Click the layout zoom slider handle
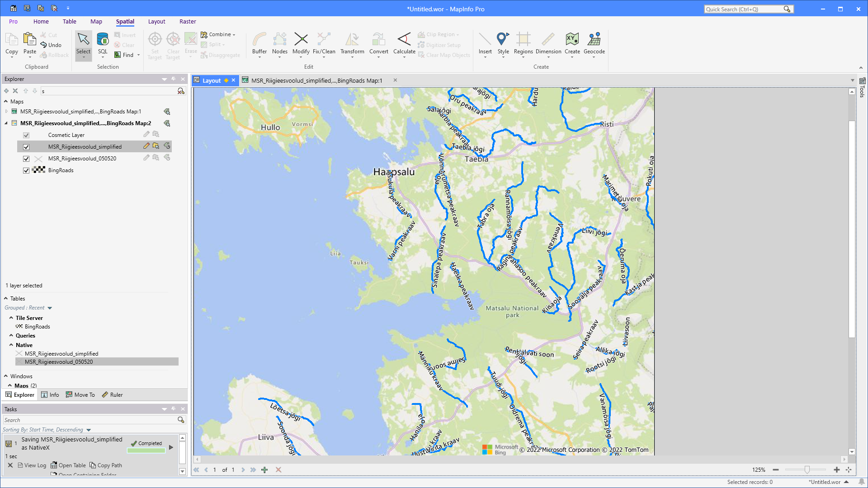 point(807,470)
